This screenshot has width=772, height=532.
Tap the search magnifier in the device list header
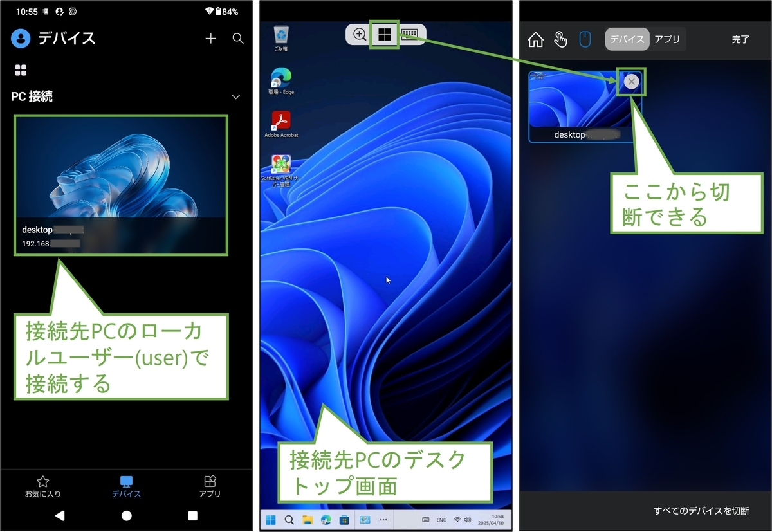[238, 39]
